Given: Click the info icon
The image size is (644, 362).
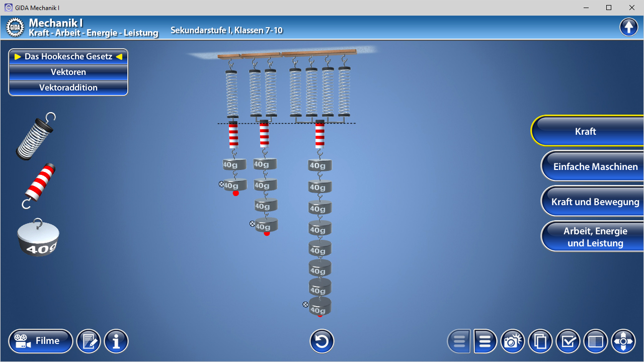Looking at the screenshot, I should click(x=116, y=341).
